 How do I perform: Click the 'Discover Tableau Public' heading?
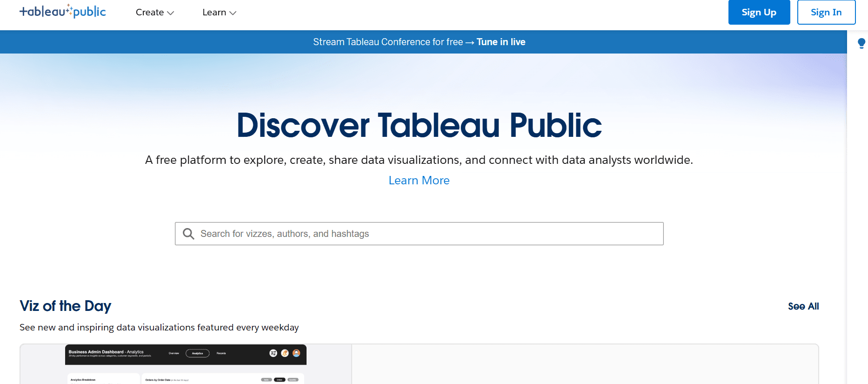(419, 125)
